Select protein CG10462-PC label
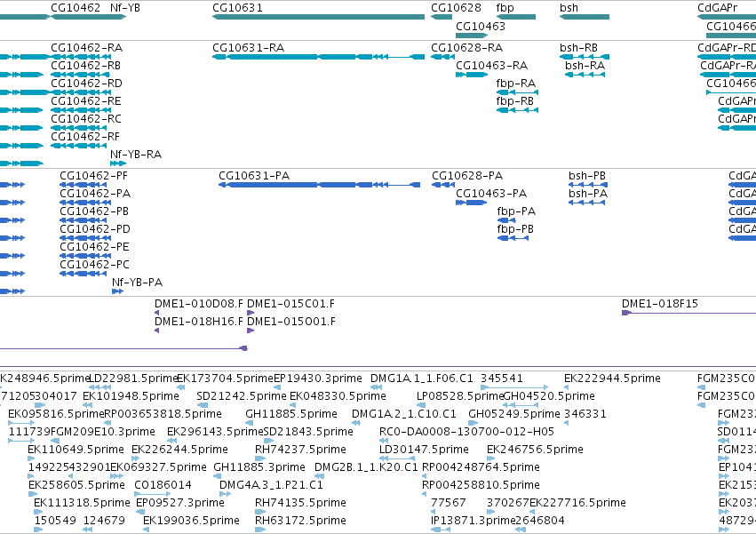This screenshot has width=756, height=534. (x=94, y=265)
